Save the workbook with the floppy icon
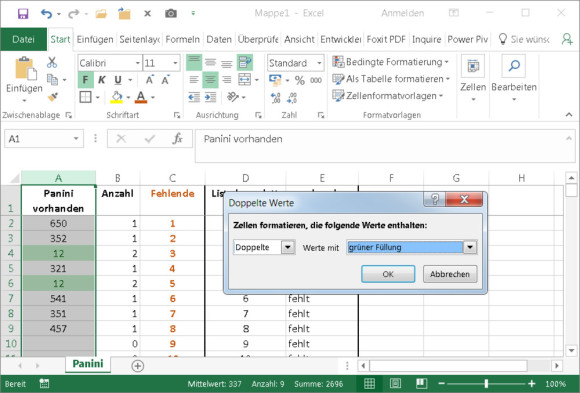The height and width of the screenshot is (393, 580). pyautogui.click(x=23, y=14)
